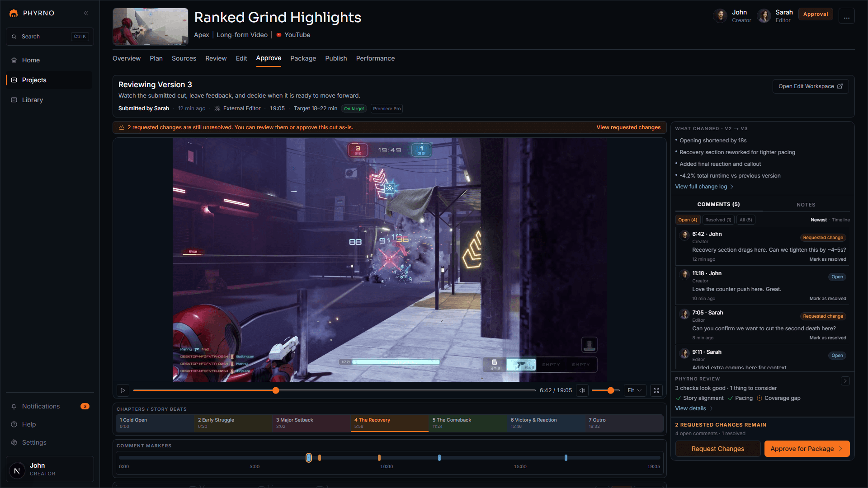Switch to the Publish tab
This screenshot has height=488, width=868.
336,58
